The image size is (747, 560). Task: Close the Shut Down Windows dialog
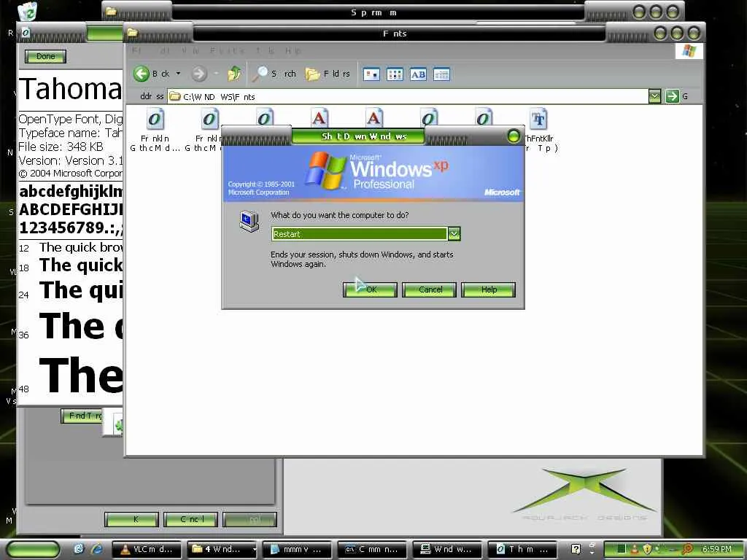(514, 136)
